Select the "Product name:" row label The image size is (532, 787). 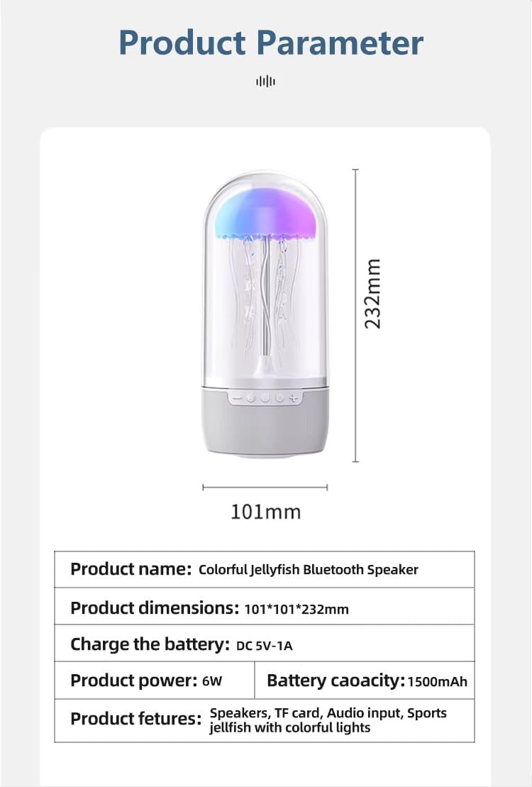tap(131, 569)
